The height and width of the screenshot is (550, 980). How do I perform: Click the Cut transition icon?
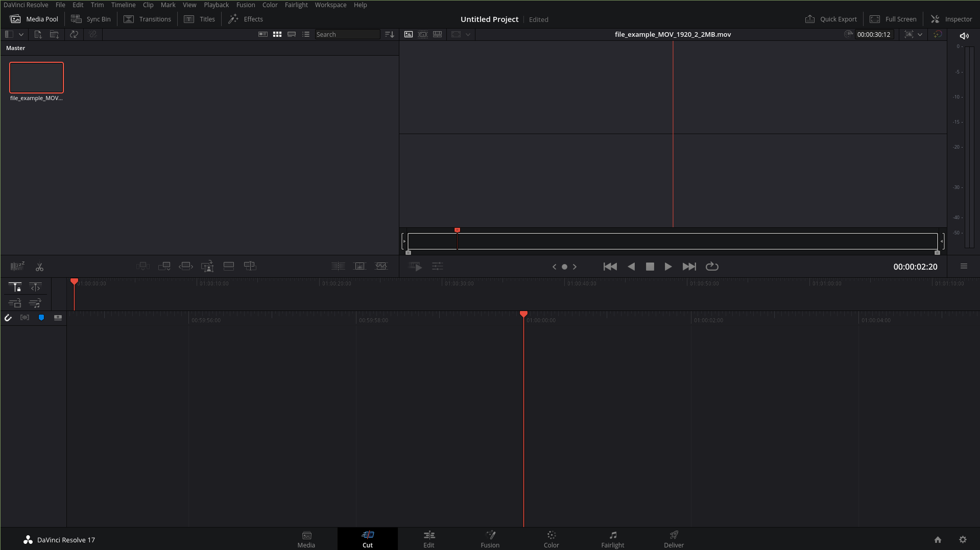338,266
